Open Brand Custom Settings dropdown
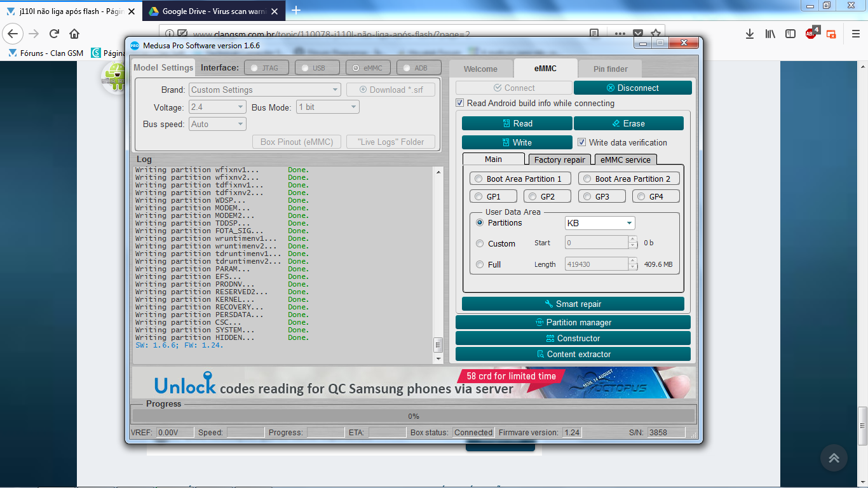The height and width of the screenshot is (488, 868). point(265,90)
